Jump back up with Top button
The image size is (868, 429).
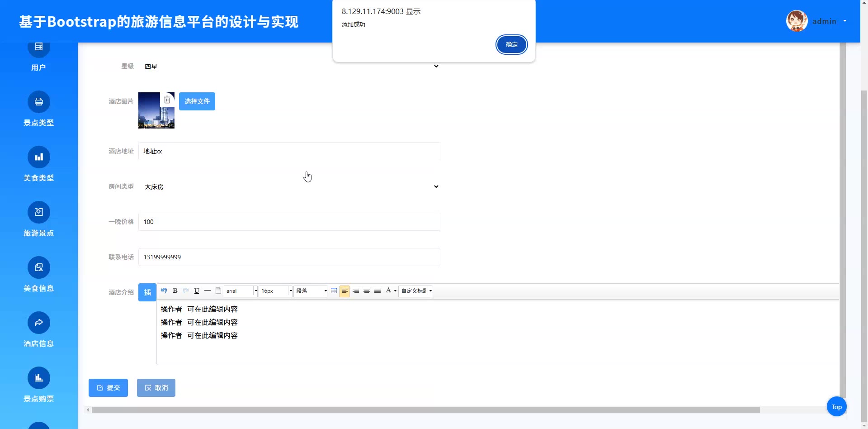[836, 407]
